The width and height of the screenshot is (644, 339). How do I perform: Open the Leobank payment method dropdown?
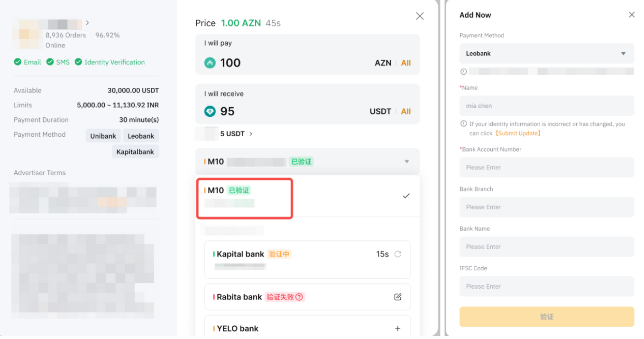tap(546, 54)
